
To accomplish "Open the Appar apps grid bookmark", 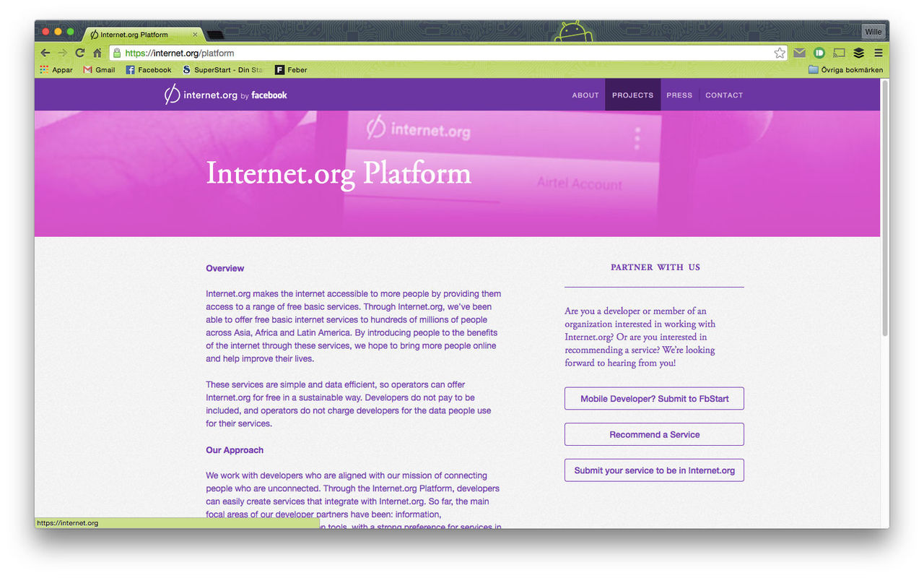I will click(56, 70).
